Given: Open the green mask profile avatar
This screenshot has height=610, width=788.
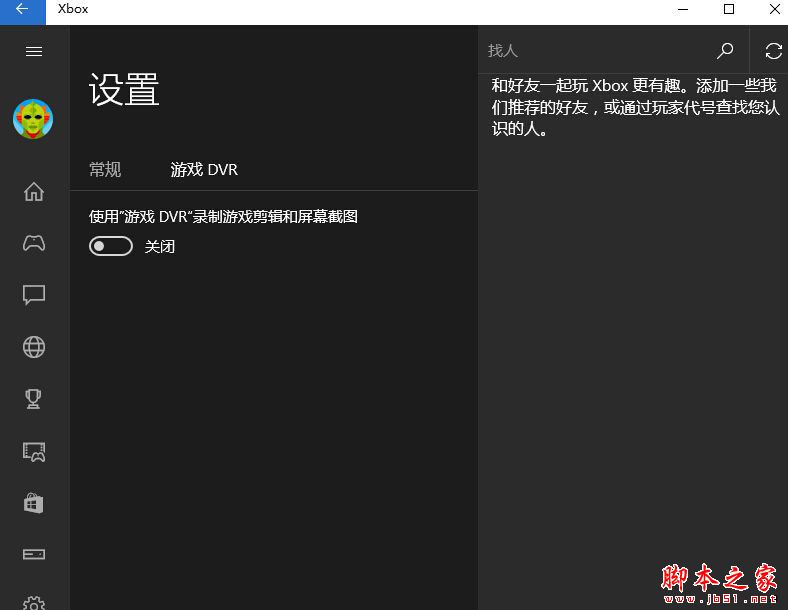Looking at the screenshot, I should 33,119.
